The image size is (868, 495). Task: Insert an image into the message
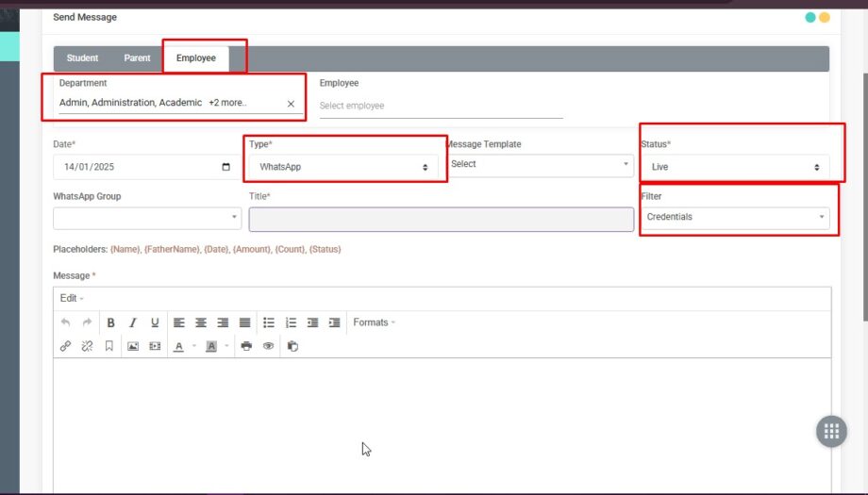pyautogui.click(x=133, y=346)
